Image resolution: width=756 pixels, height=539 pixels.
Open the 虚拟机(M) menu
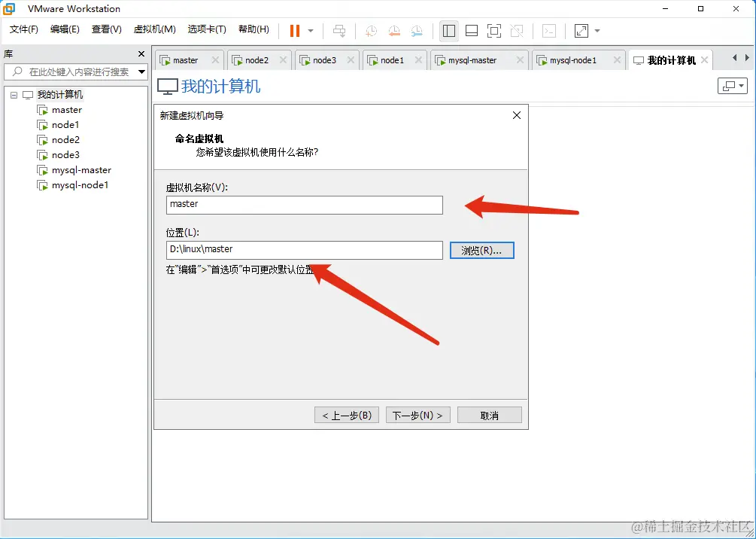(x=154, y=29)
